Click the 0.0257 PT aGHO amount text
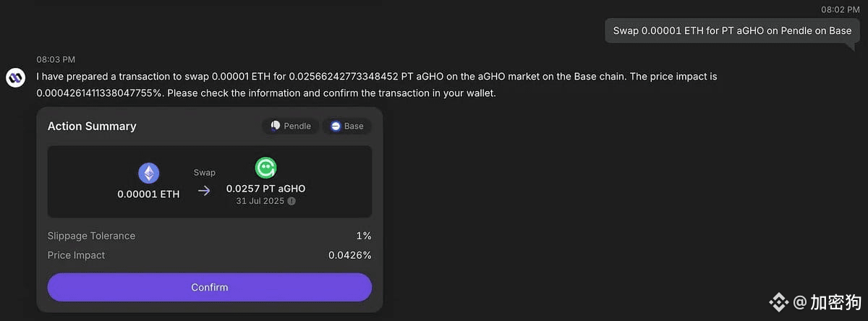Viewport: 868px width, 321px height. point(266,189)
